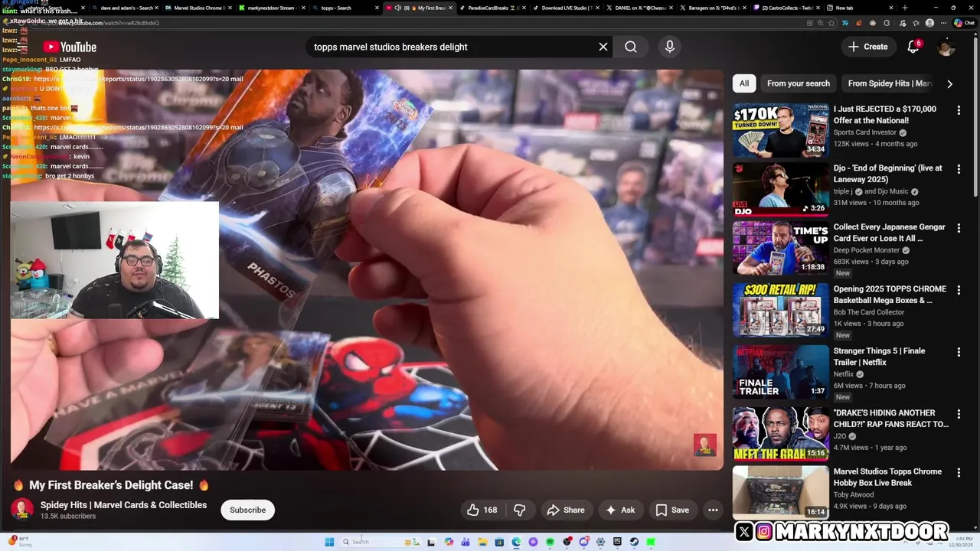The width and height of the screenshot is (980, 551).
Task: Open the YouTube account avatar menu
Action: click(946, 47)
